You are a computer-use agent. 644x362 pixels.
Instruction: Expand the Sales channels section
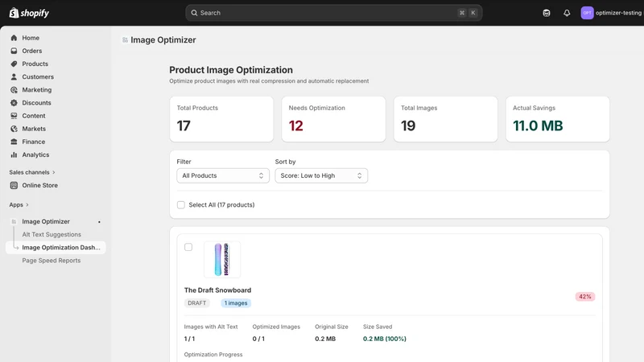(32, 172)
